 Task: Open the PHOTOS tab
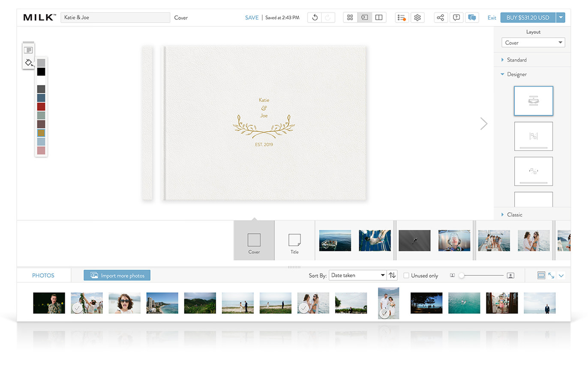(x=43, y=275)
